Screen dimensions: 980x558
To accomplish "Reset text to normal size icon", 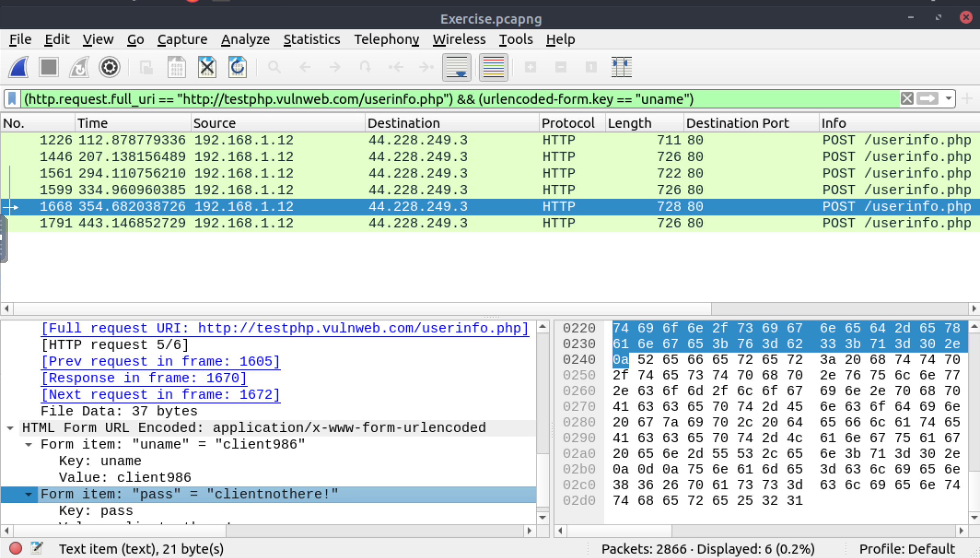I will click(591, 68).
